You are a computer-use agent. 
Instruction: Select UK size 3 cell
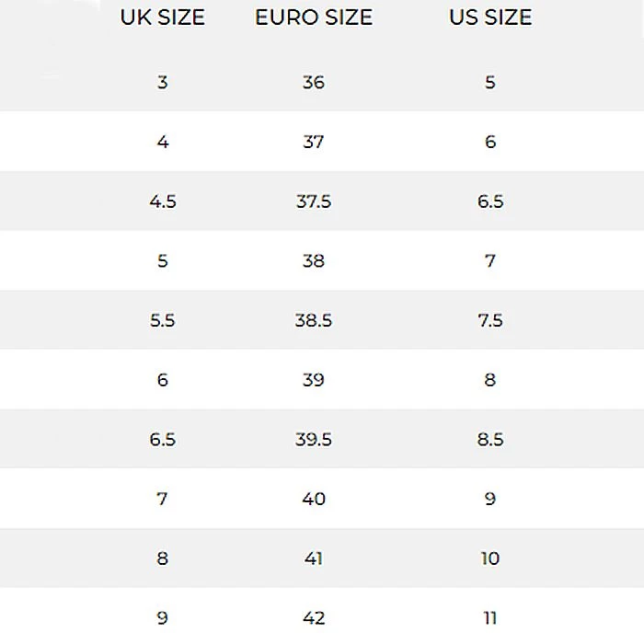[163, 82]
